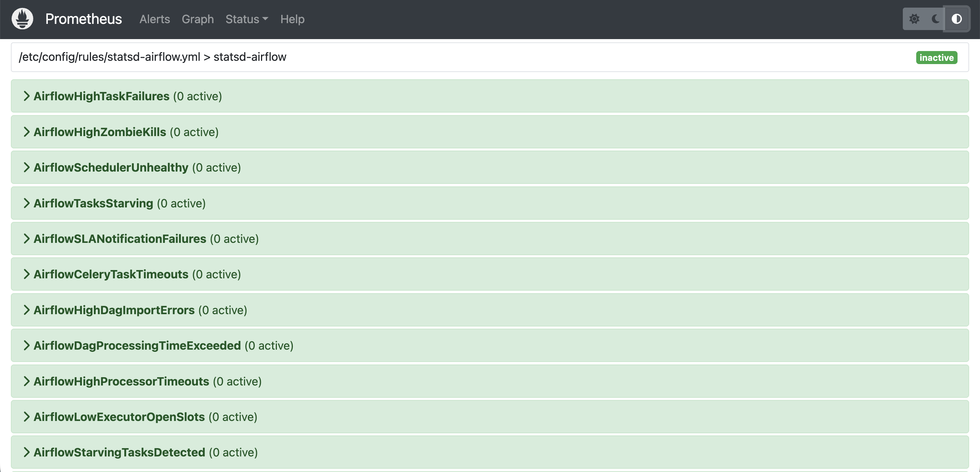Click chevron icon next to AirflowSLANotificationFailures
The image size is (980, 472).
click(26, 239)
